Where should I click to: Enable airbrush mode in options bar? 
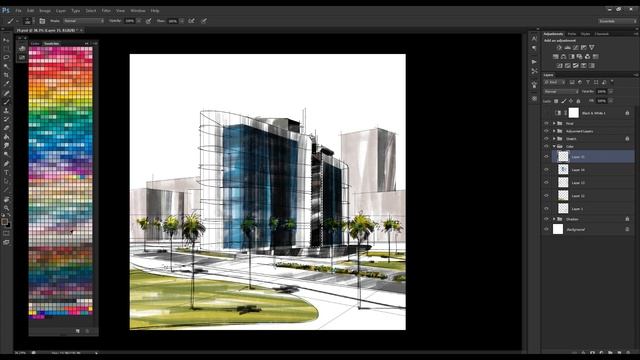coord(191,21)
